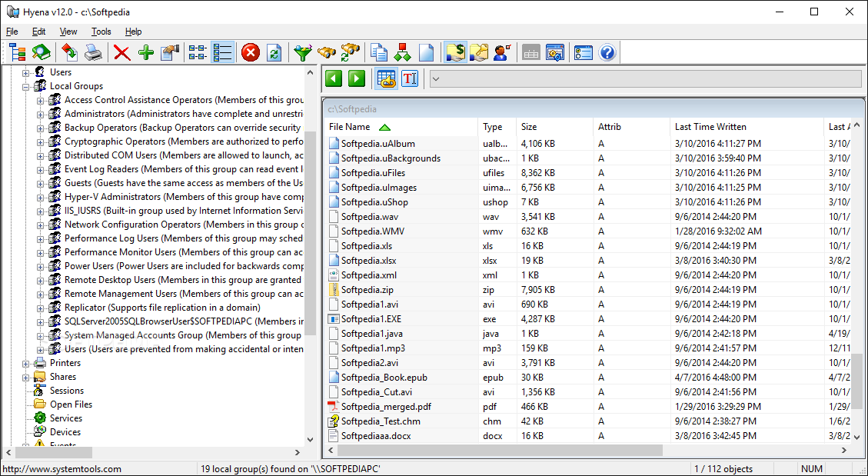Click the www.systemtools.com status bar link
This screenshot has height=476, width=868.
click(62, 469)
